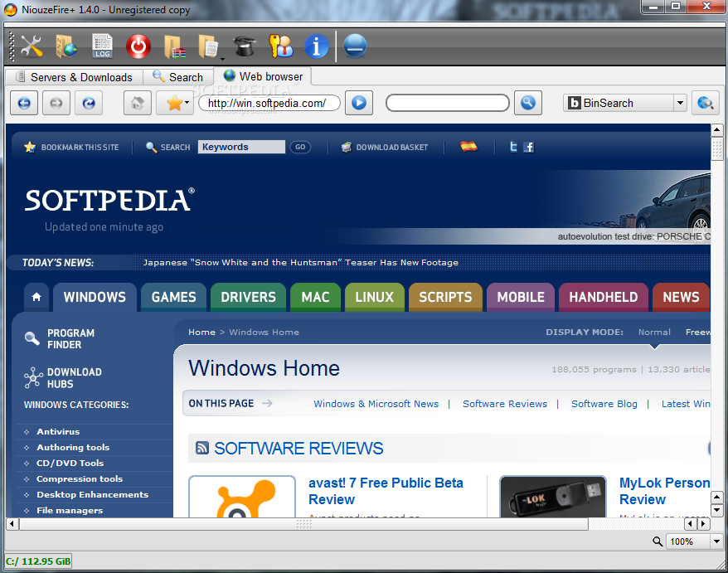Select the LINUX navigation tab
Viewport: 728px width, 573px height.
click(375, 297)
